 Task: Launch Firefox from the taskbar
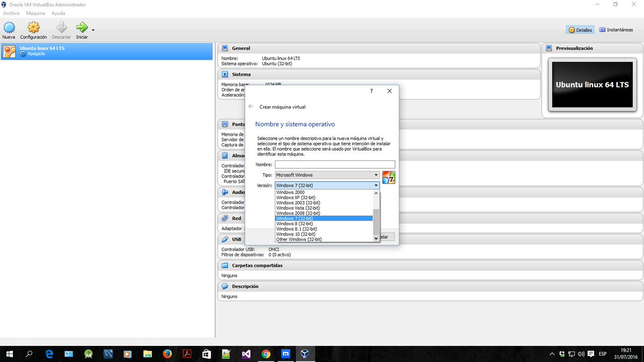(167, 354)
